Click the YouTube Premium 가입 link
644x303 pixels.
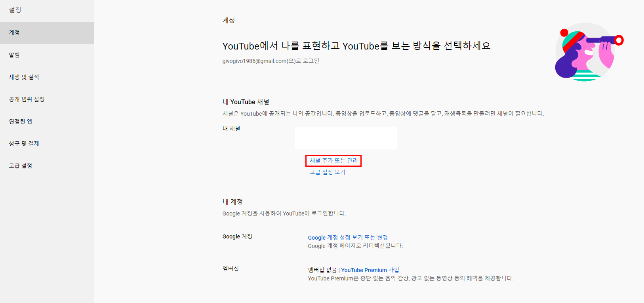(x=370, y=270)
